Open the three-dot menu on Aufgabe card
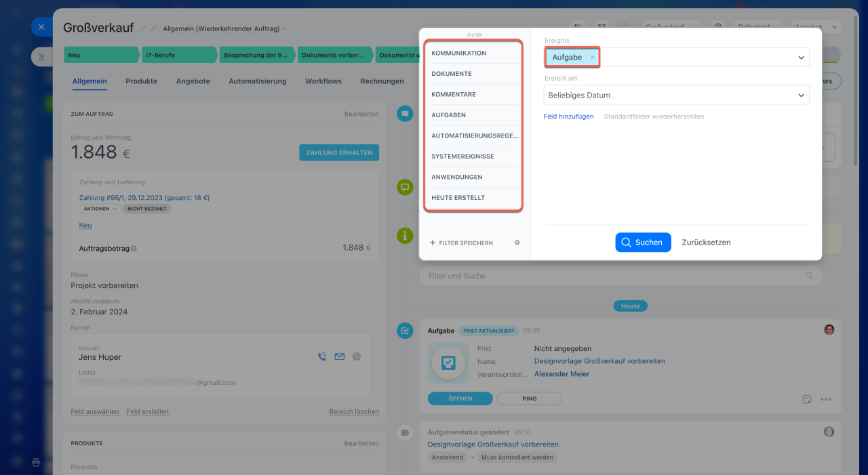 [826, 399]
